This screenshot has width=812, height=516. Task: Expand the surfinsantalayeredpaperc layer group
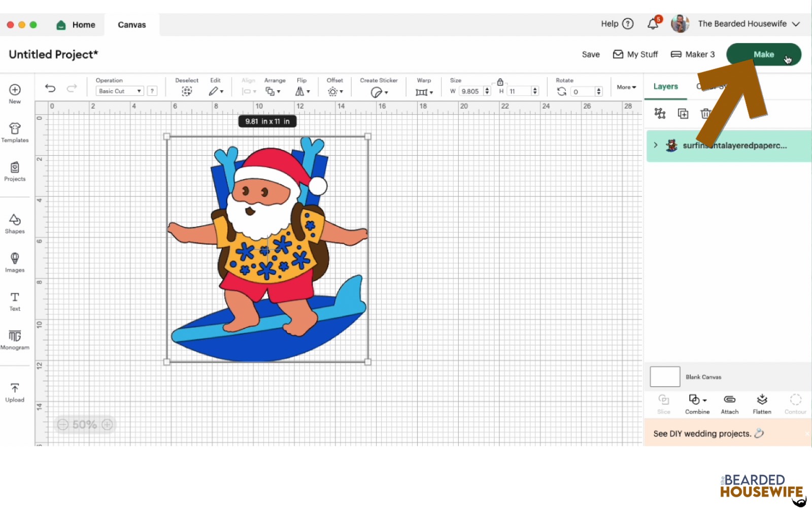click(x=656, y=145)
